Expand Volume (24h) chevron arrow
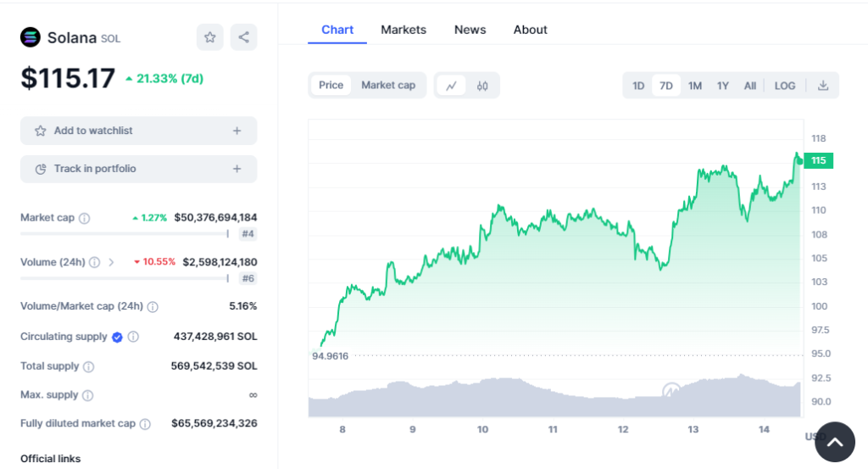 coord(111,262)
